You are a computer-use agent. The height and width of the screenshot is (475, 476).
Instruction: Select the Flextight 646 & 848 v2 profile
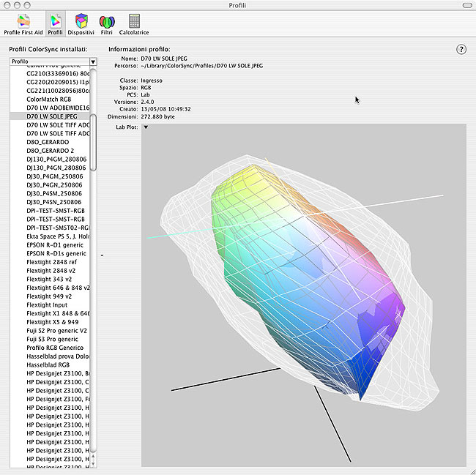click(50, 288)
